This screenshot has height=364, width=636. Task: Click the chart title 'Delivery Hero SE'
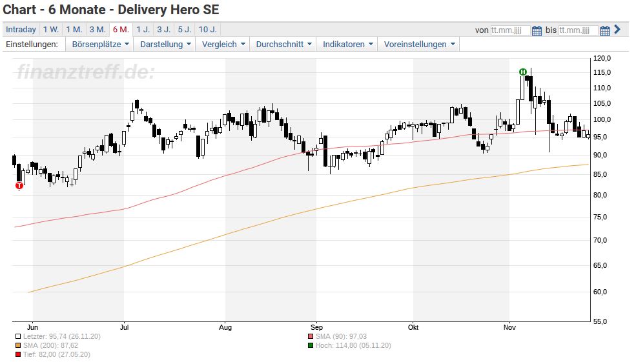tap(169, 9)
